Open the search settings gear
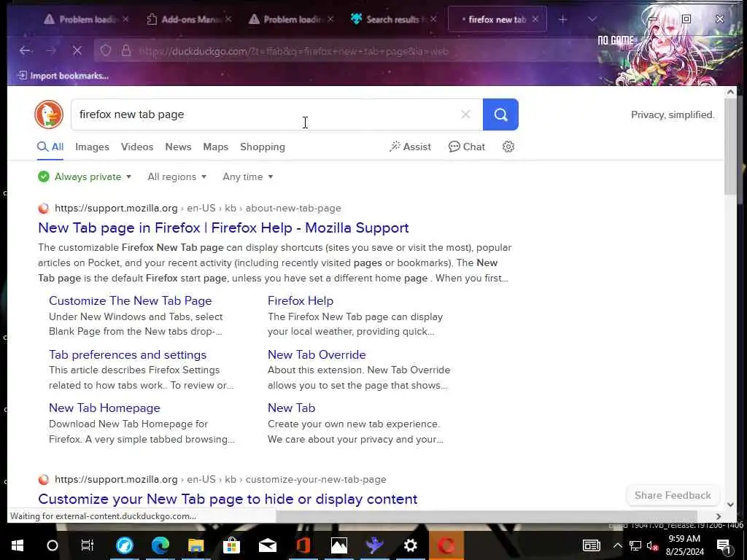This screenshot has height=560, width=747. 508,147
